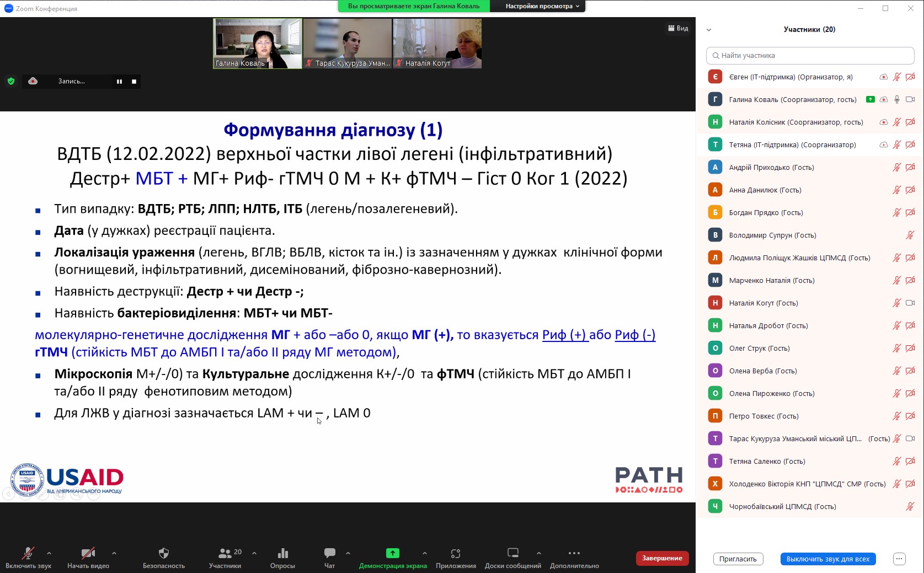Open the Дополнительно more options menu
924x573 pixels.
(x=574, y=553)
